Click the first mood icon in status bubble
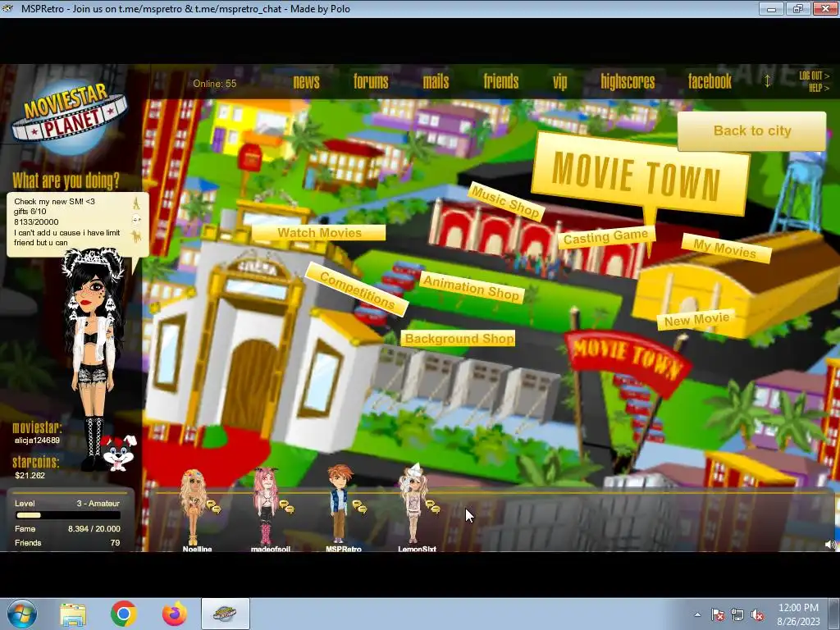Viewport: 840px width, 630px height. pos(136,203)
